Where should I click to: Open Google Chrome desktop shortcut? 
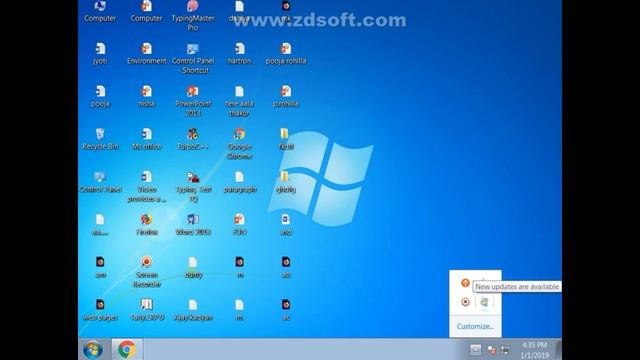(x=239, y=134)
